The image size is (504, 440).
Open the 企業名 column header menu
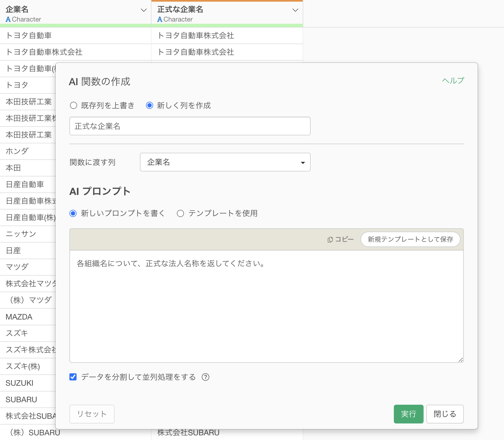[143, 10]
